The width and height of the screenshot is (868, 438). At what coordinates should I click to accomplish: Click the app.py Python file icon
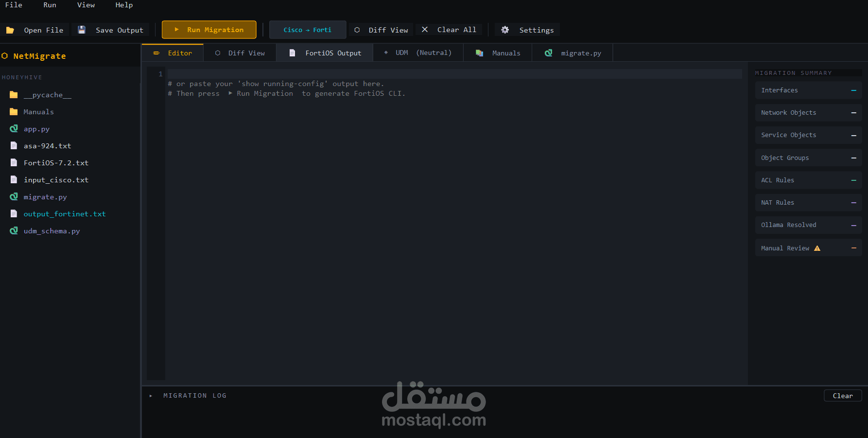pos(14,129)
